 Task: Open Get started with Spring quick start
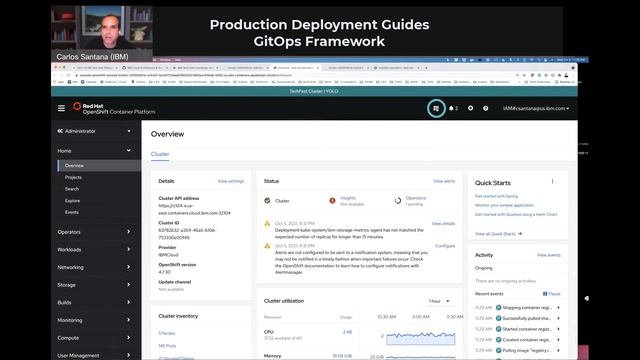click(496, 196)
